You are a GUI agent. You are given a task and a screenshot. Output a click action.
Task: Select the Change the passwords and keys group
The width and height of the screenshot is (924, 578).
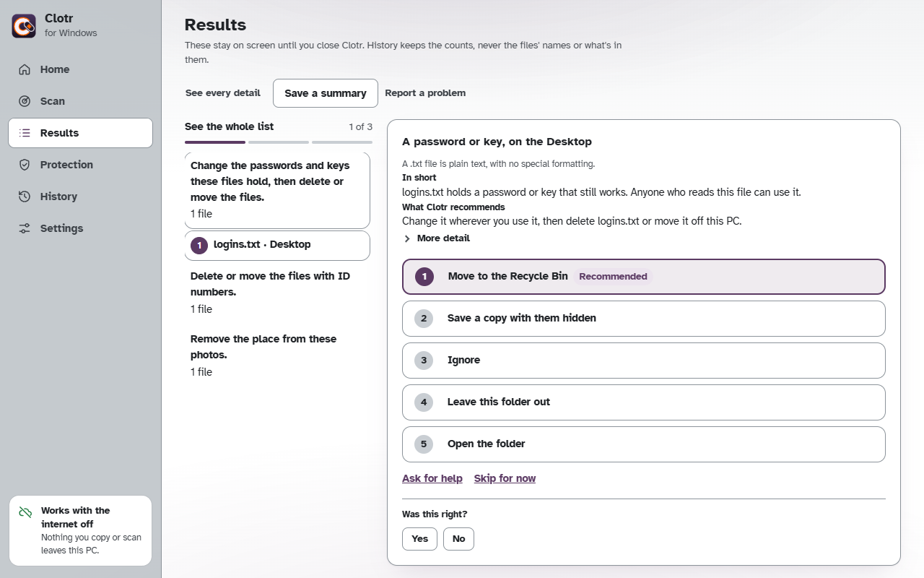pos(277,190)
